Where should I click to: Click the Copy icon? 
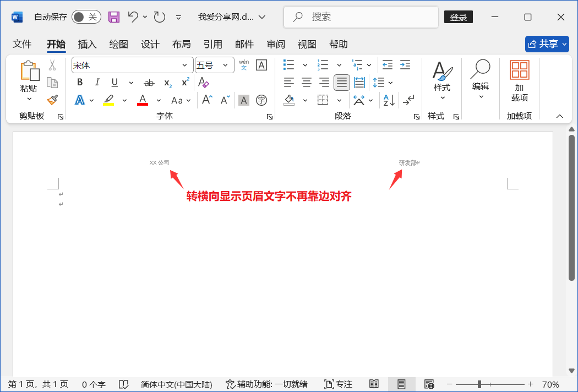(52, 83)
